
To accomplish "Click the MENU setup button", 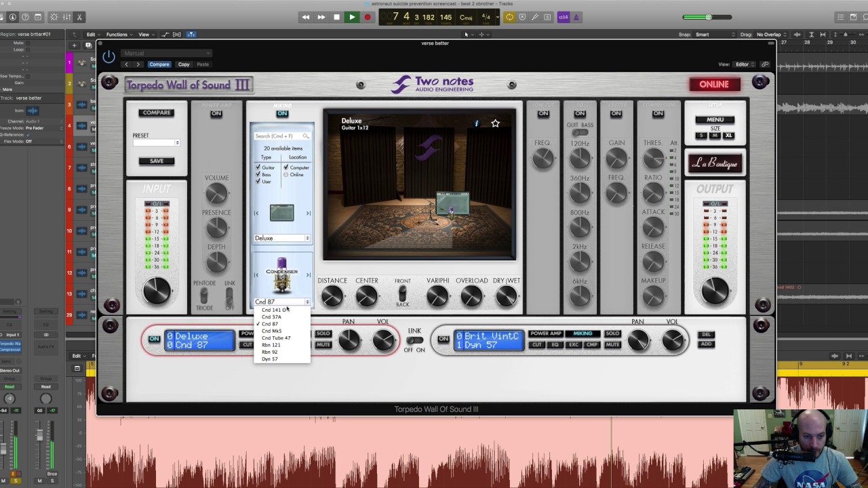I will [x=715, y=120].
